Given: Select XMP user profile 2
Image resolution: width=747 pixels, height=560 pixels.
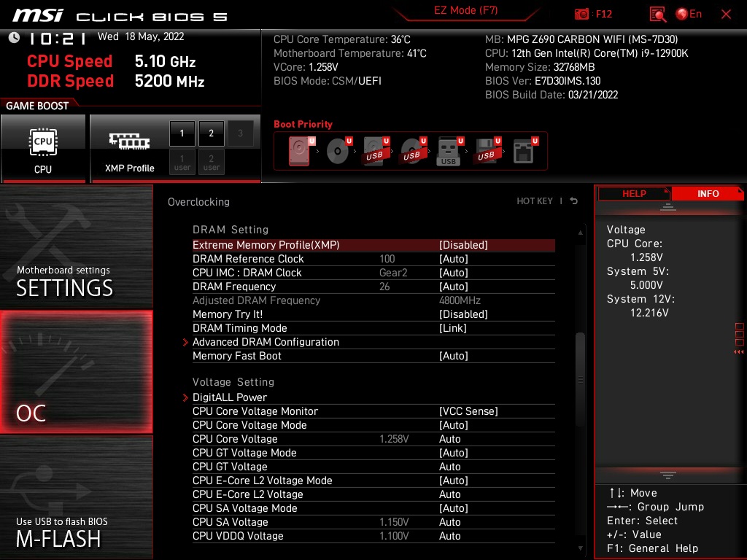Looking at the screenshot, I should (x=211, y=162).
